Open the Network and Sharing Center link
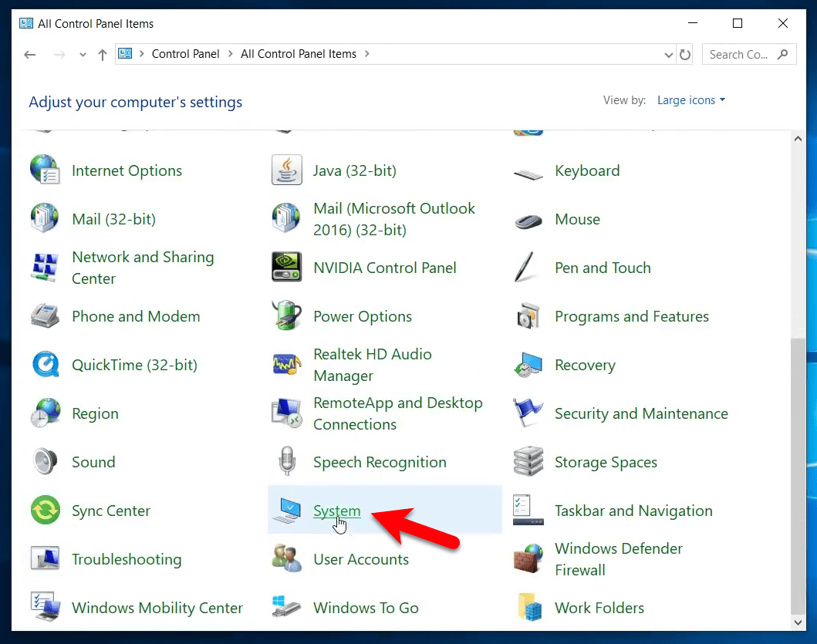The image size is (817, 644). point(143,268)
